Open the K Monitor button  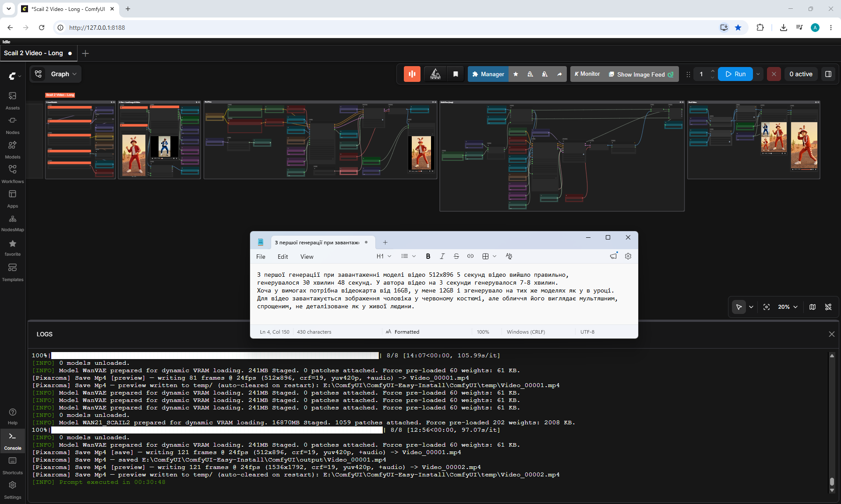point(587,74)
